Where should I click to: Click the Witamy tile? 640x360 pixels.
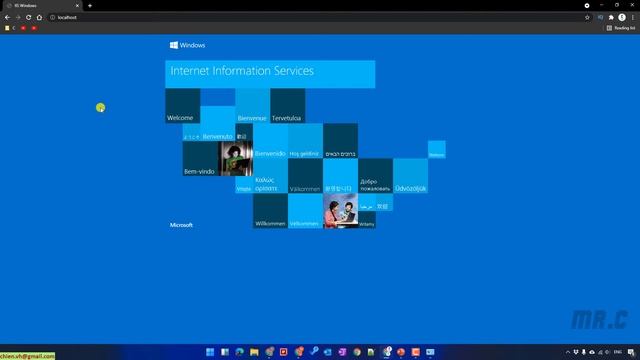click(x=367, y=220)
